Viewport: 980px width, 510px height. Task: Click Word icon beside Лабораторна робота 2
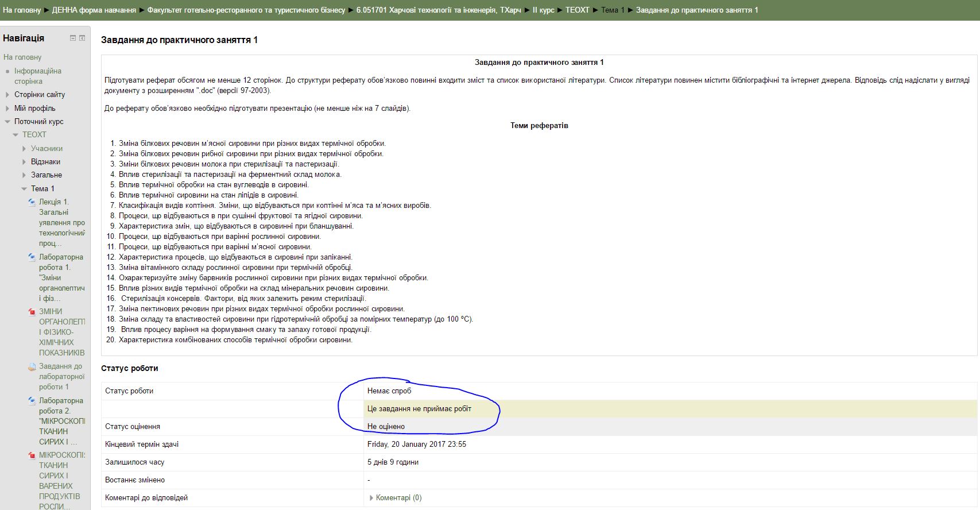(32, 401)
